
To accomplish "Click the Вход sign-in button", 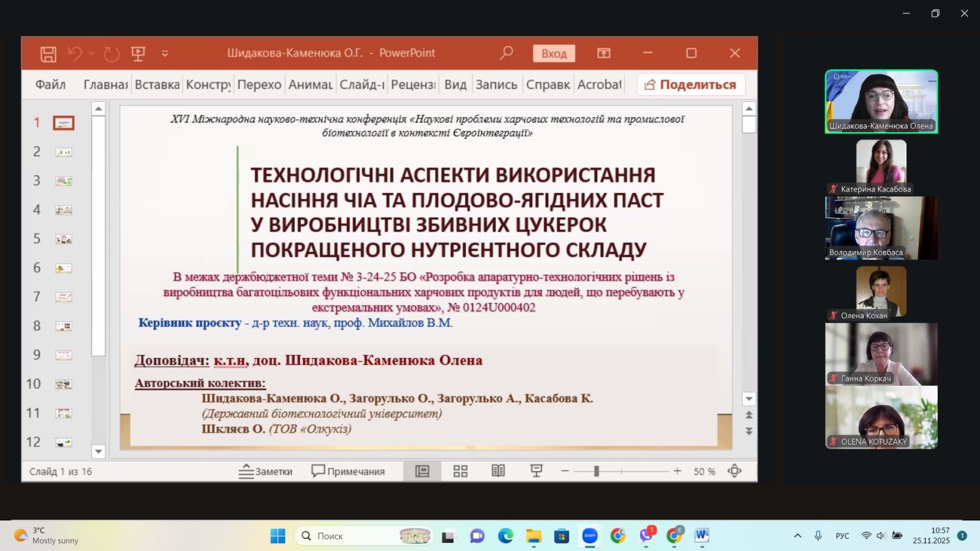I will (x=554, y=53).
